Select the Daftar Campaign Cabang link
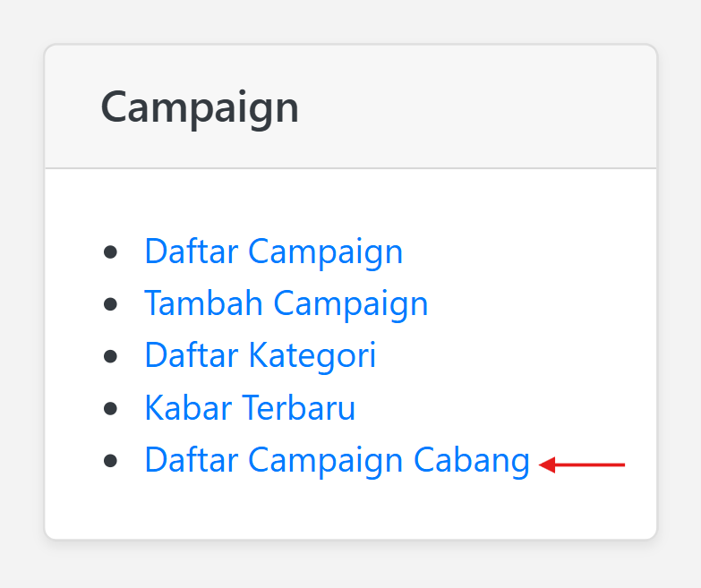This screenshot has height=588, width=701. pyautogui.click(x=337, y=460)
